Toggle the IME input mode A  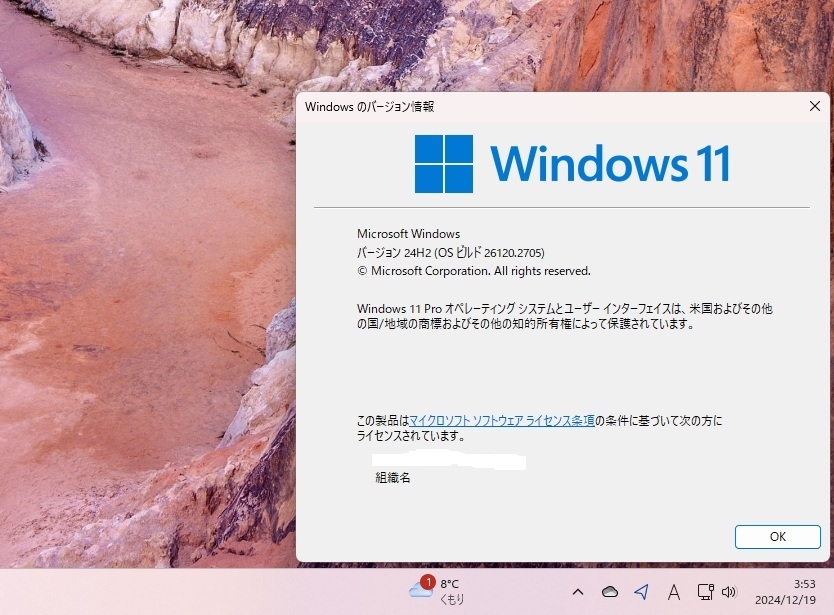pos(673,592)
